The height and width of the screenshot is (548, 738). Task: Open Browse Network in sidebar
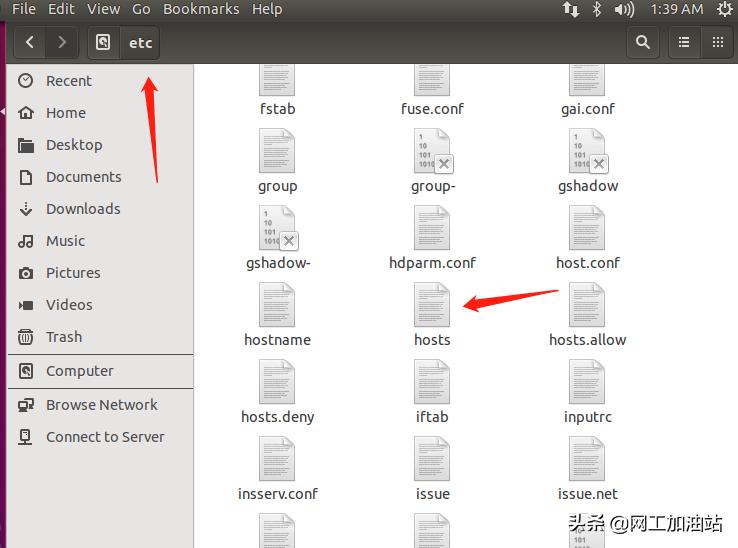[101, 405]
